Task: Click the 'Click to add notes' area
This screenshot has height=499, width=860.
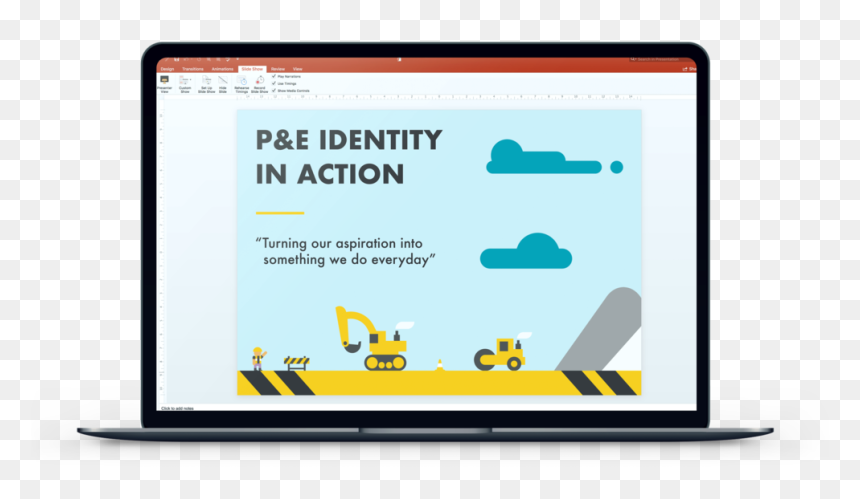Action: coord(177,409)
